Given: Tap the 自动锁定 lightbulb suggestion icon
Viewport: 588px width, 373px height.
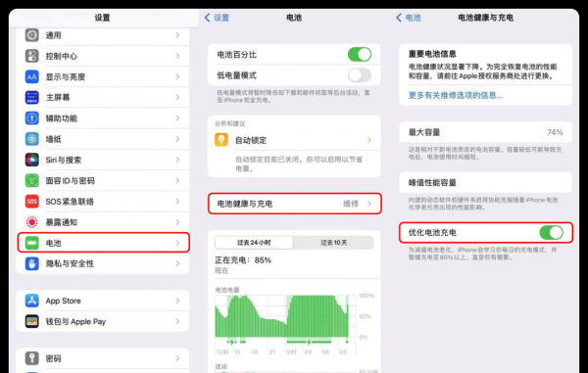Looking at the screenshot, I should (221, 140).
